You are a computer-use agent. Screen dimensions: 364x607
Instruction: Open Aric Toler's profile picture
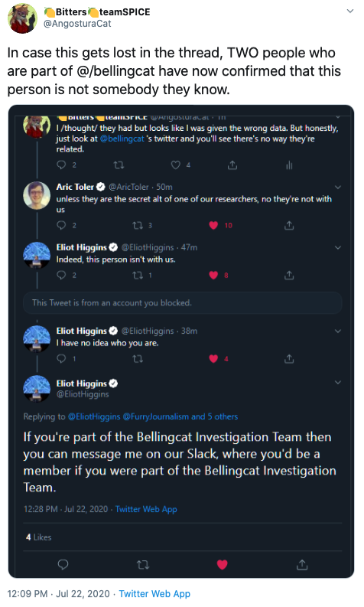[37, 195]
